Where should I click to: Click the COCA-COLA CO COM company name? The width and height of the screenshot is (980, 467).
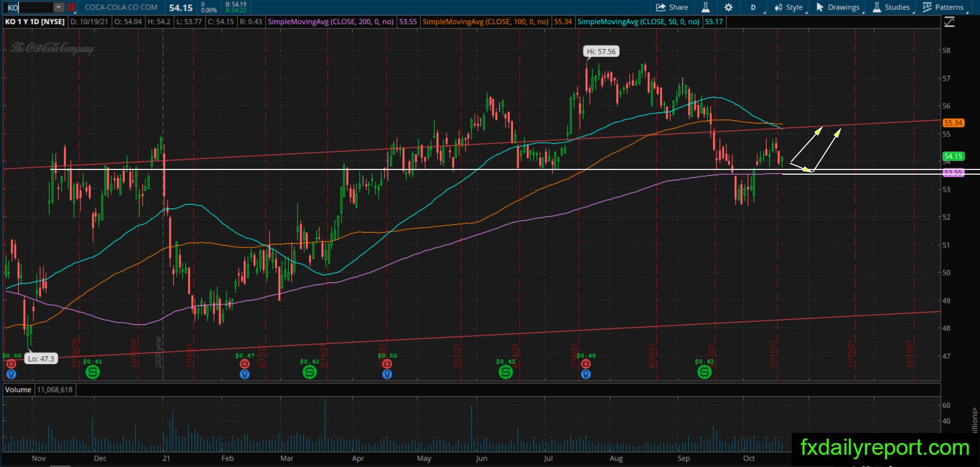(121, 7)
